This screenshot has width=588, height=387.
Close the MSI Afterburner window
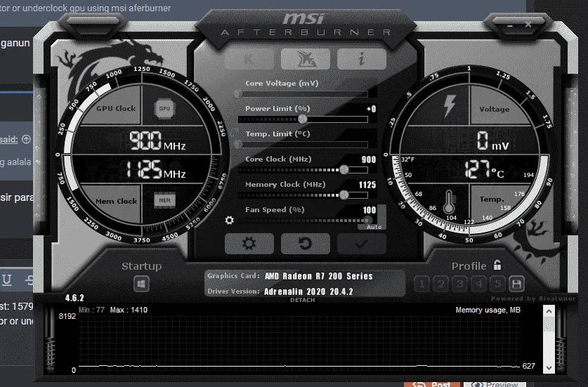[528, 25]
